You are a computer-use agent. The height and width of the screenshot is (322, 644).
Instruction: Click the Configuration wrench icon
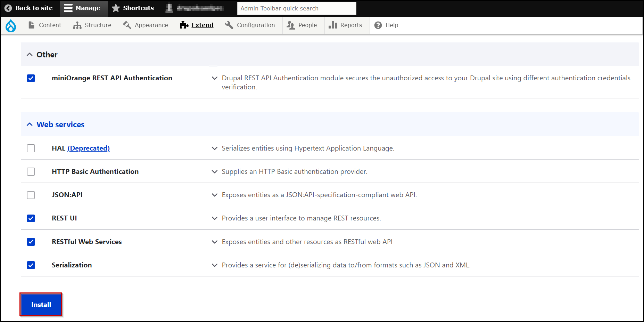point(229,25)
